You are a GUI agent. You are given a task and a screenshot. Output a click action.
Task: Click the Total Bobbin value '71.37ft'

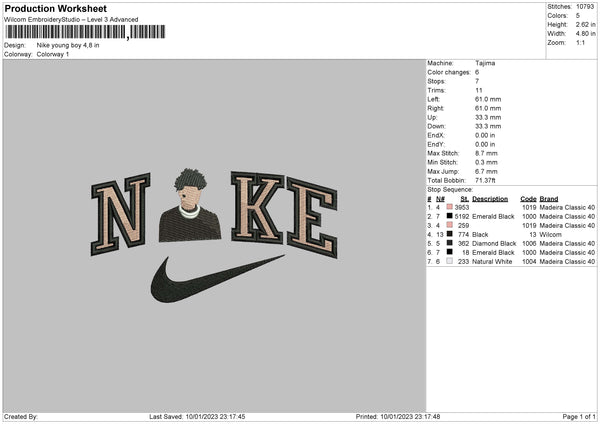(x=485, y=180)
